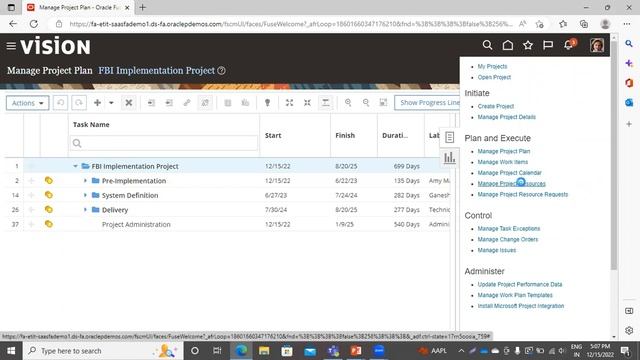Click the lightbulb toolbar icon
Screen dimensions: 640x360
[x=267, y=103]
